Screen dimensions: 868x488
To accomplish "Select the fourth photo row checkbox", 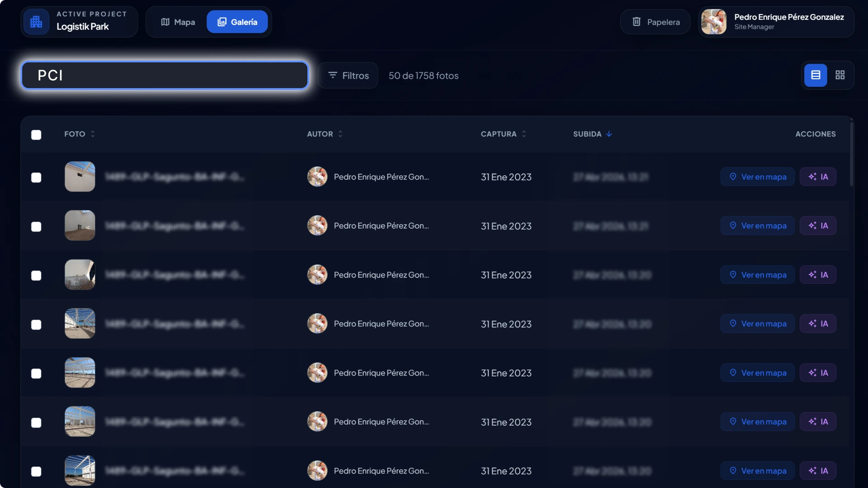I will pos(36,324).
